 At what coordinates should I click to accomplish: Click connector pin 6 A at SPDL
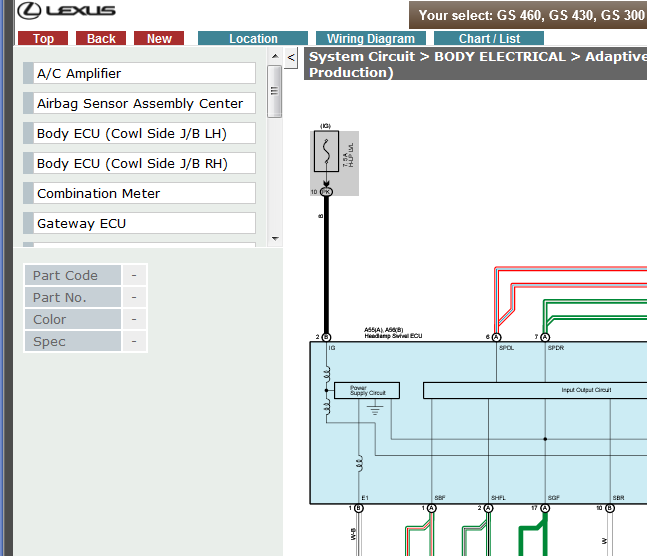click(496, 337)
